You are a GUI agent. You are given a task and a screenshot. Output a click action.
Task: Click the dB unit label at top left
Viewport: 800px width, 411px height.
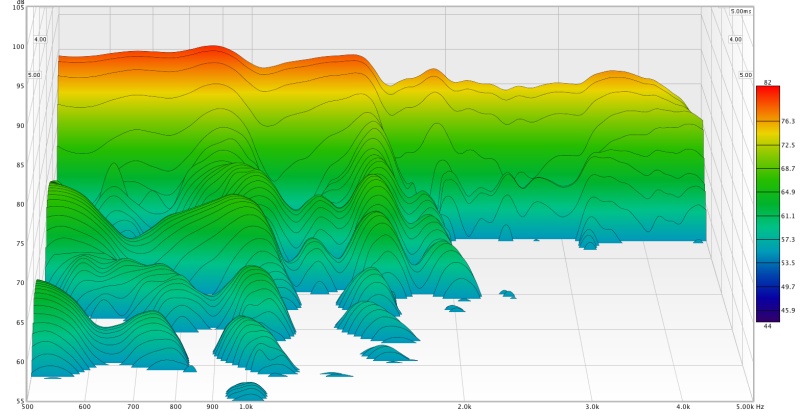coord(20,2)
